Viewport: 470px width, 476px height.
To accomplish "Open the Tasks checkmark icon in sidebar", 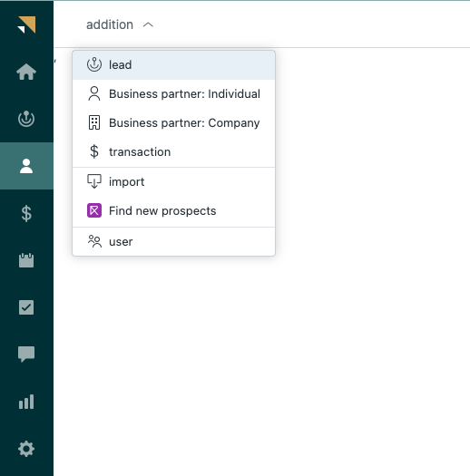I will [26, 307].
